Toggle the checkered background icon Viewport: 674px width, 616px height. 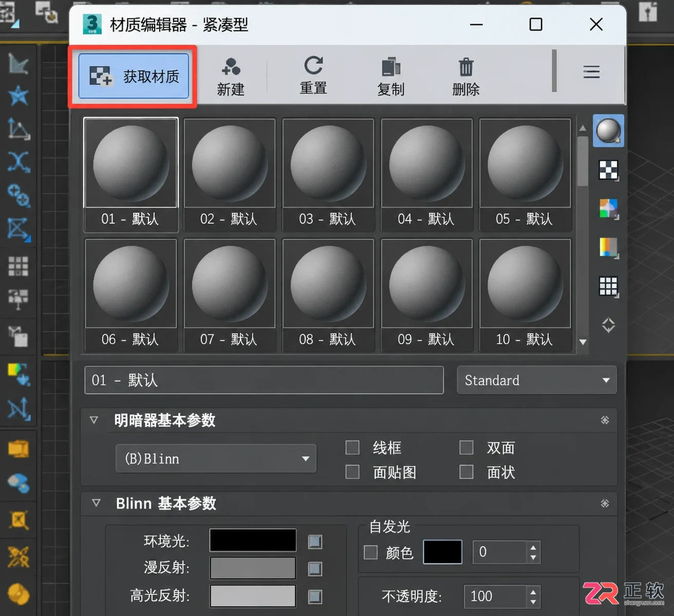point(608,170)
